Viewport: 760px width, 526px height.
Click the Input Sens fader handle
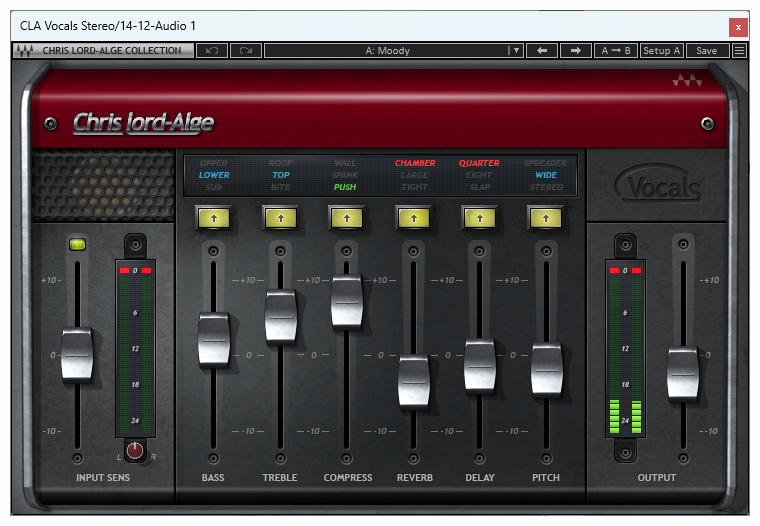click(77, 355)
